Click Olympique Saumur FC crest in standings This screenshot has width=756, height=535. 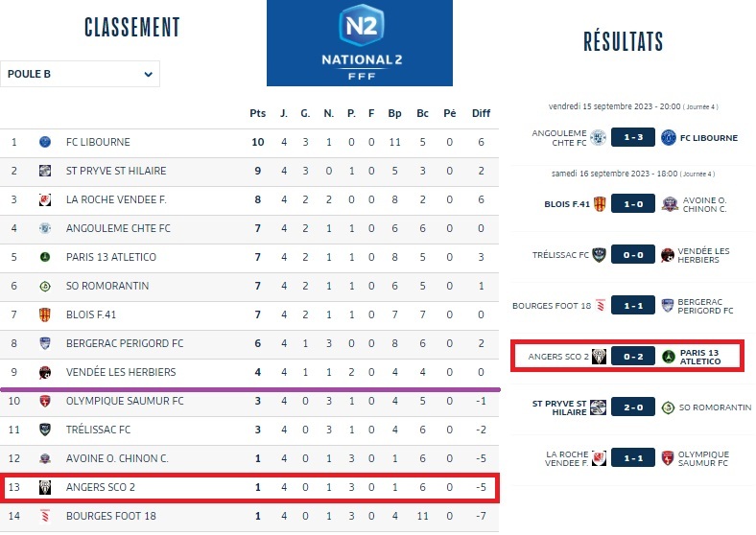click(45, 401)
